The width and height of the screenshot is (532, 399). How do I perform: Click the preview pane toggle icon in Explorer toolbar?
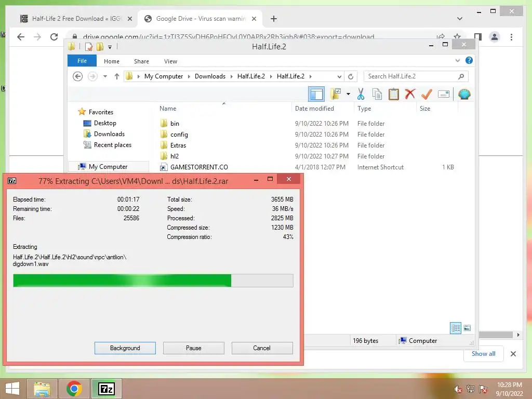(316, 95)
